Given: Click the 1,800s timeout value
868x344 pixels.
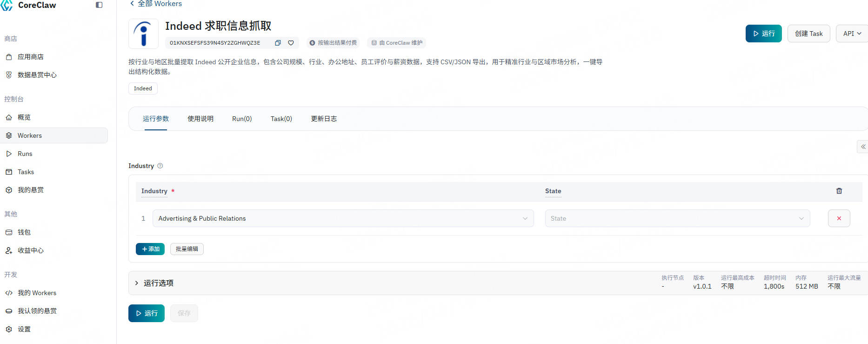Looking at the screenshot, I should pyautogui.click(x=774, y=286).
